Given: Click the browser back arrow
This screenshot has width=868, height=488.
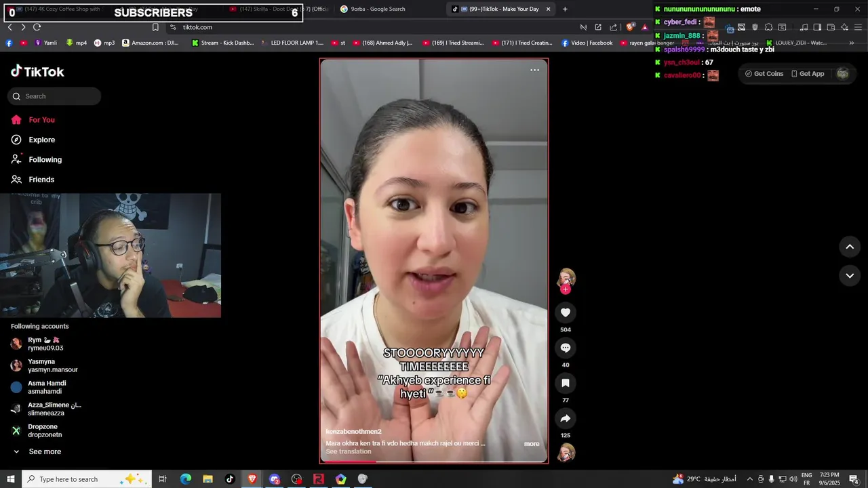Looking at the screenshot, I should pos(9,27).
